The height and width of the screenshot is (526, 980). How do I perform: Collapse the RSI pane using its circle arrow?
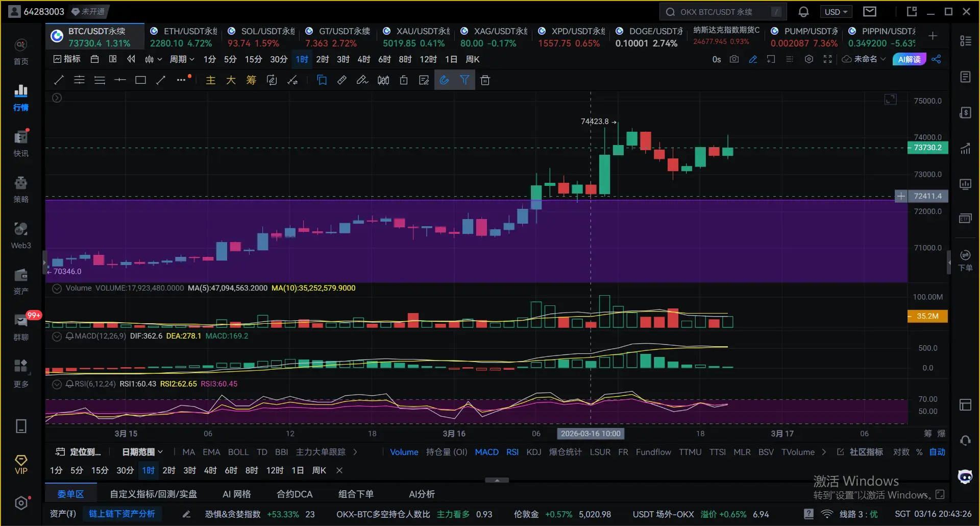click(x=57, y=384)
